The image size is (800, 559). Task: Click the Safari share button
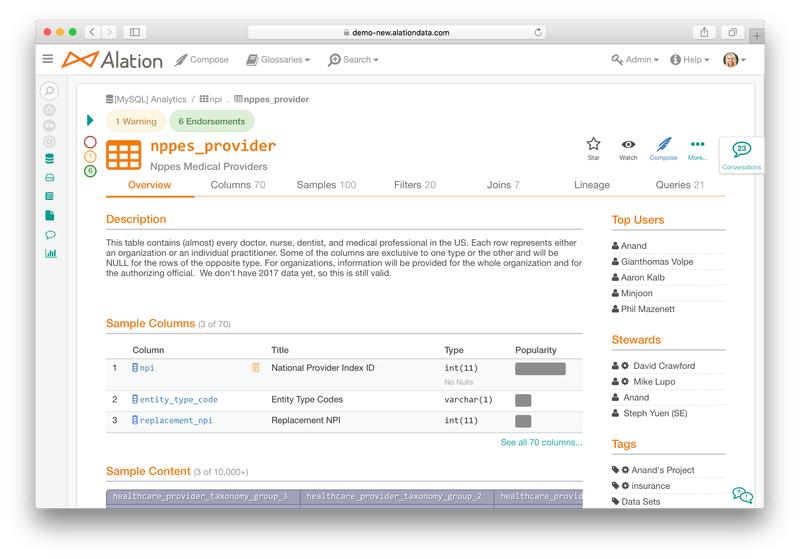point(704,32)
